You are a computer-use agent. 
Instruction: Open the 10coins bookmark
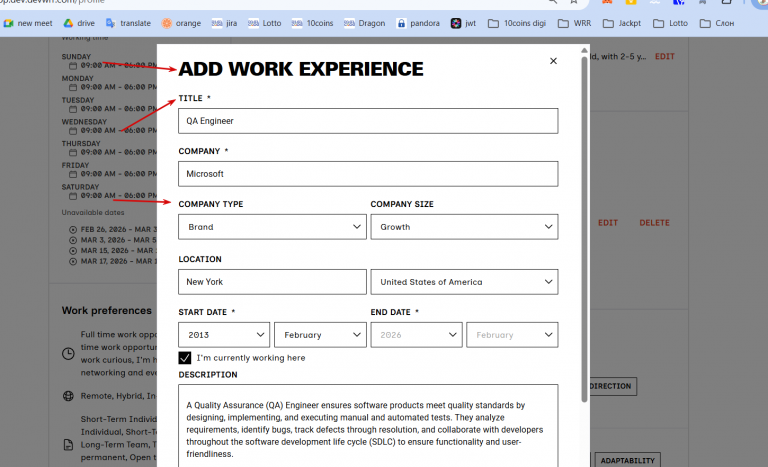click(x=312, y=23)
